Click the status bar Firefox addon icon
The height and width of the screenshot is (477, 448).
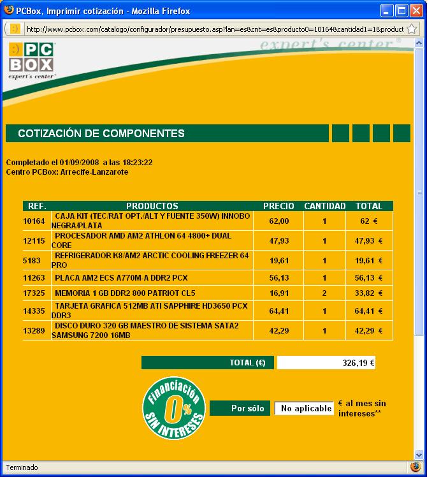[x=415, y=467]
